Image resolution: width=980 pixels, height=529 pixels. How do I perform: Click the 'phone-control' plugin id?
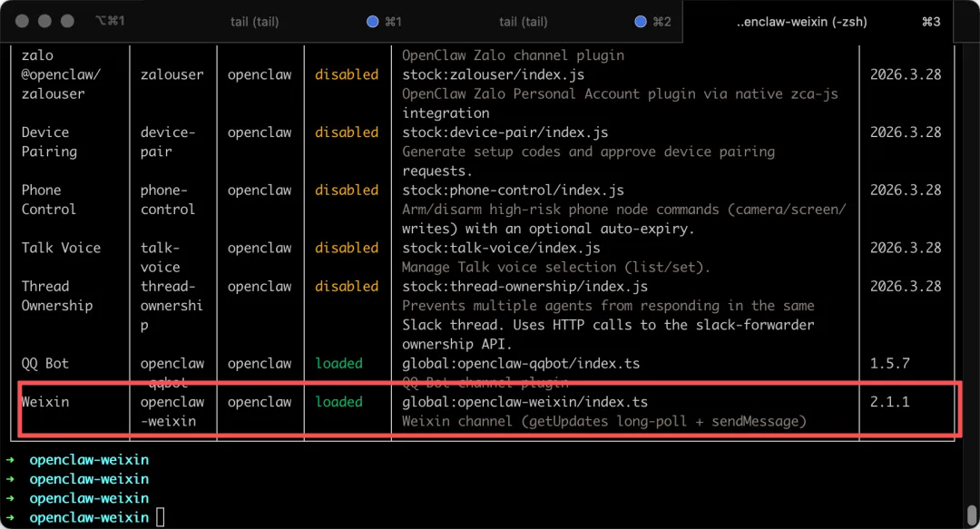168,200
